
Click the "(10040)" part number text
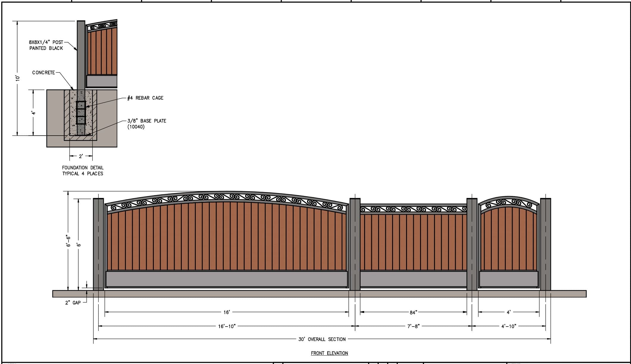136,127
